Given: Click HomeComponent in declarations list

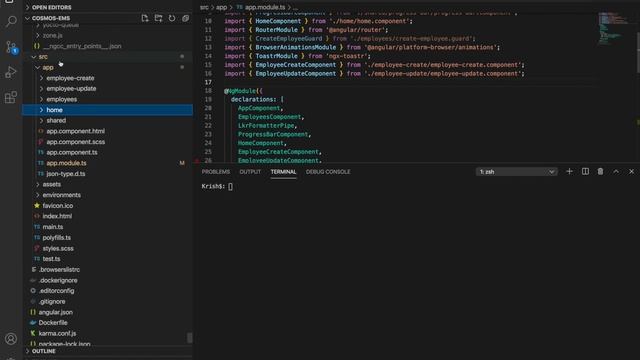Looking at the screenshot, I should (260, 143).
